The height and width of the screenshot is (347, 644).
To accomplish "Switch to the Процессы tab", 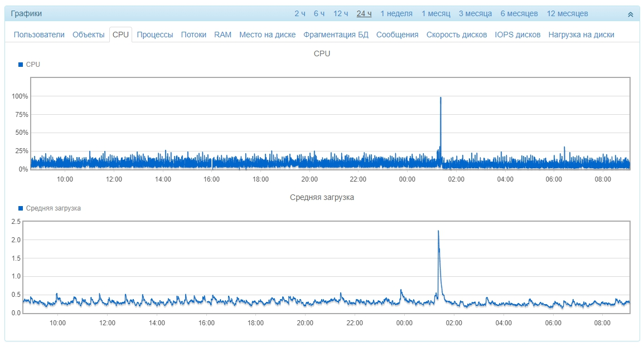I will pos(154,35).
